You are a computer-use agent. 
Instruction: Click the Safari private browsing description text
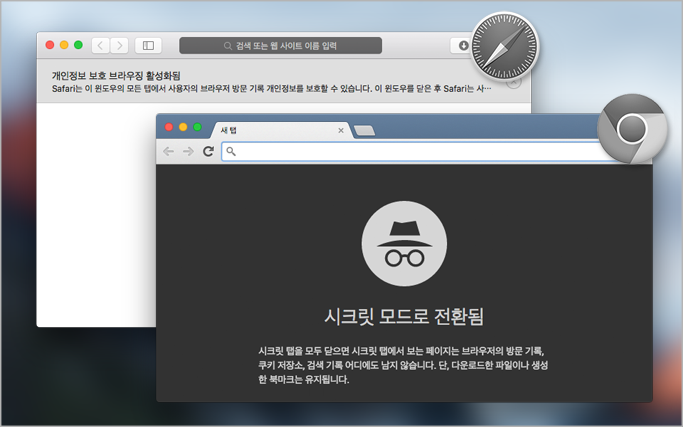[271, 88]
